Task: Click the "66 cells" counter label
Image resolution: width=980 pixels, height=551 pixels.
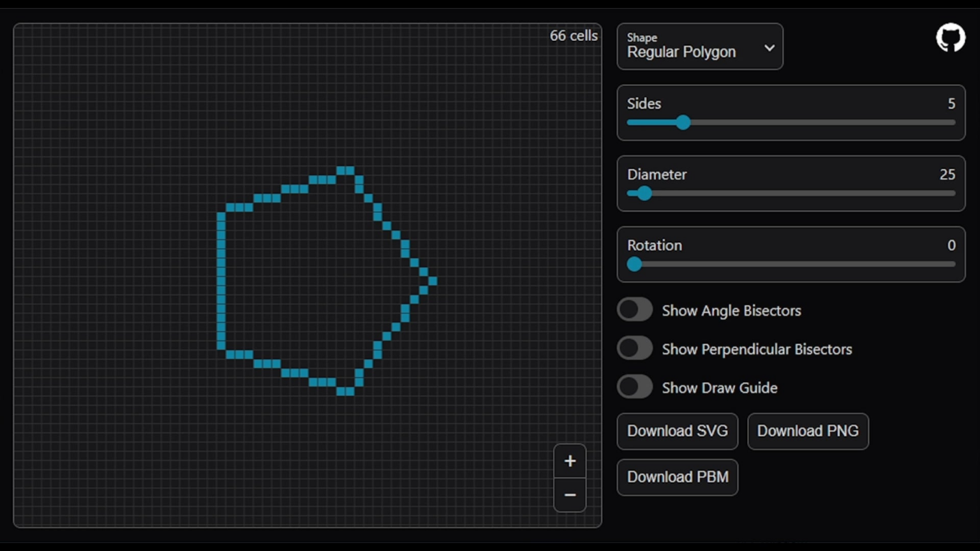Action: point(574,36)
